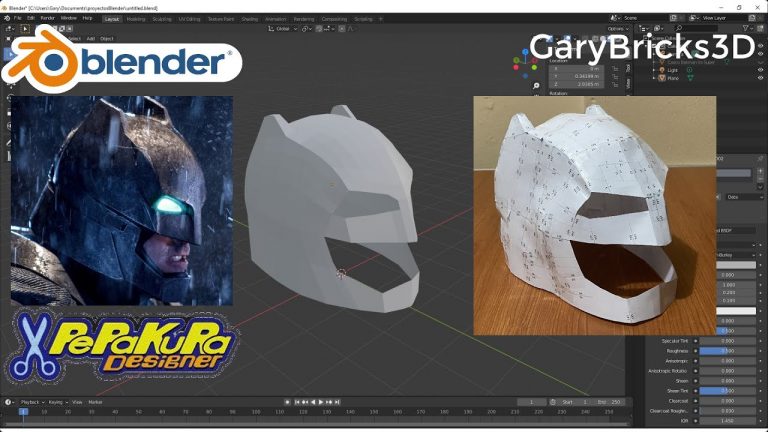
Task: Open editor type selector in 3D viewport header
Action: pyautogui.click(x=10, y=29)
